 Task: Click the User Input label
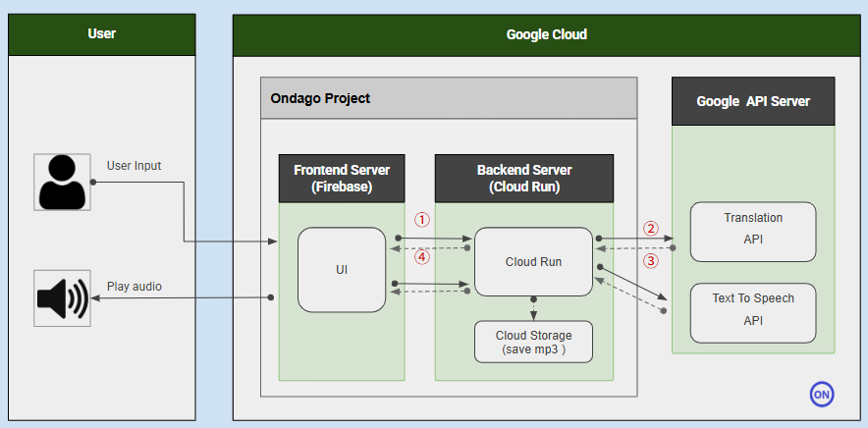134,166
